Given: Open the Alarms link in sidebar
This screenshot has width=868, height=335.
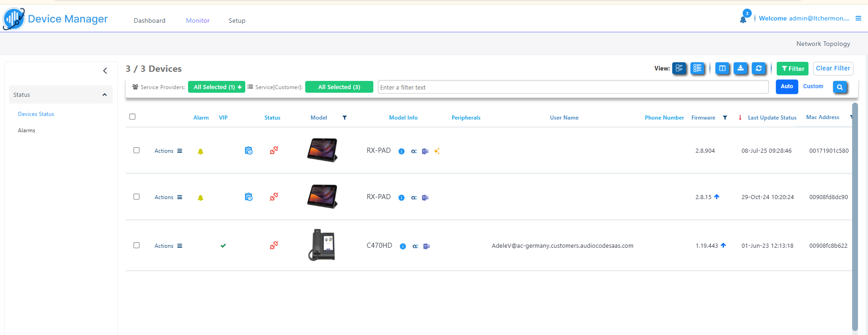Looking at the screenshot, I should tap(26, 130).
